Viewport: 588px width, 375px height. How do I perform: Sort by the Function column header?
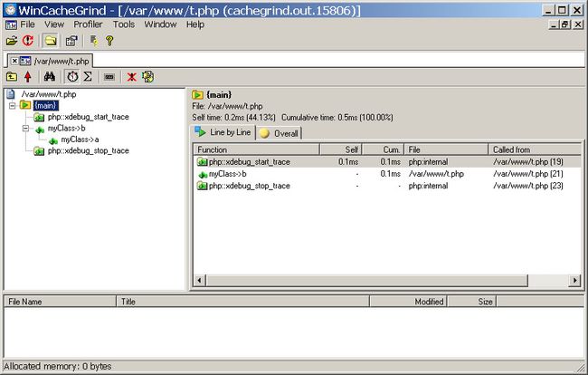pyautogui.click(x=256, y=149)
